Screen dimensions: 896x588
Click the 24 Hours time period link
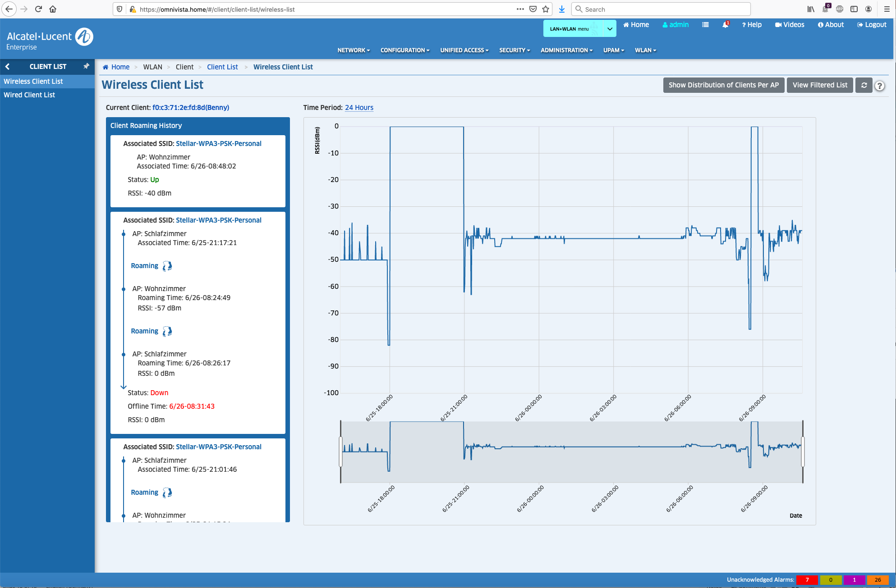pos(359,107)
